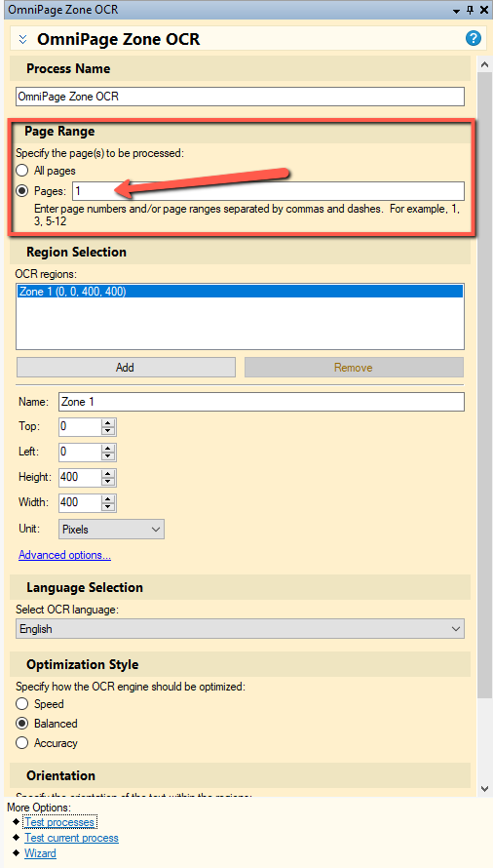This screenshot has width=493, height=868.
Task: Toggle the auto-hide pin icon
Action: coord(471,11)
